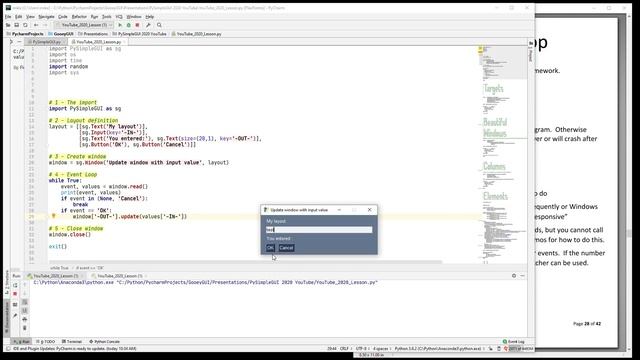Open Run panel gear settings
The height and width of the screenshot is (360, 640).
(514, 276)
